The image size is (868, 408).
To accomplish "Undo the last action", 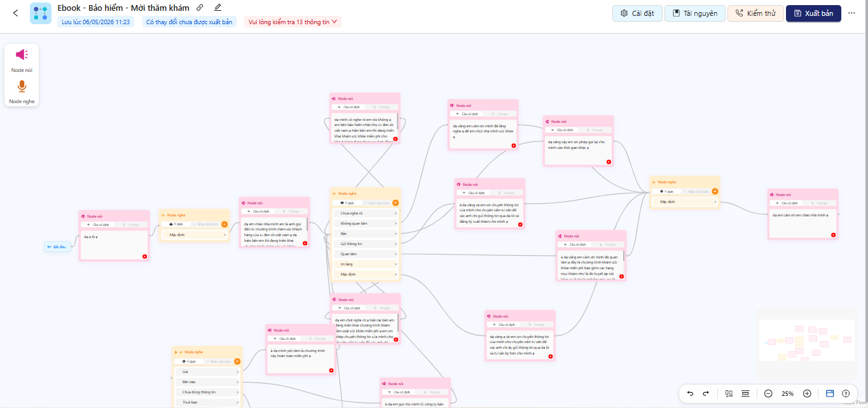I will coord(691,393).
